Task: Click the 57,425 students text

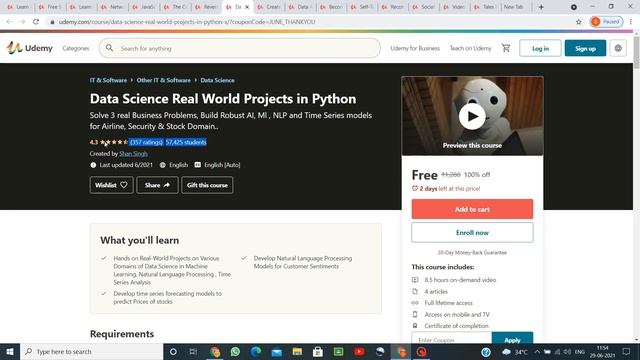Action: [186, 142]
